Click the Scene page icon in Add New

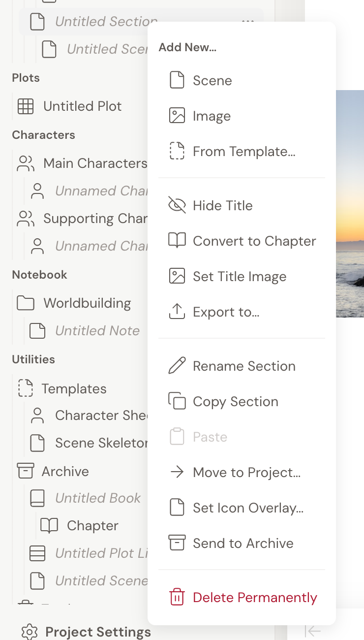(x=177, y=80)
